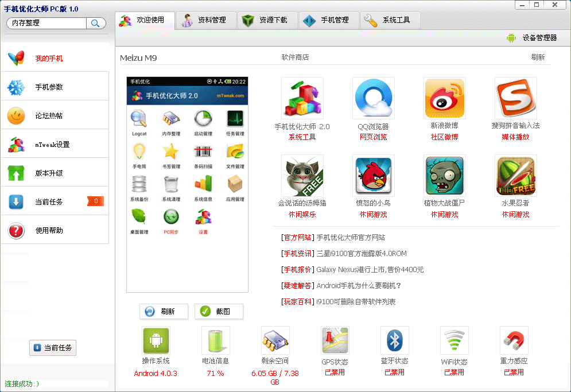Click the 社区微博 category link
Viewport: 571px width, 392px height.
(x=445, y=137)
